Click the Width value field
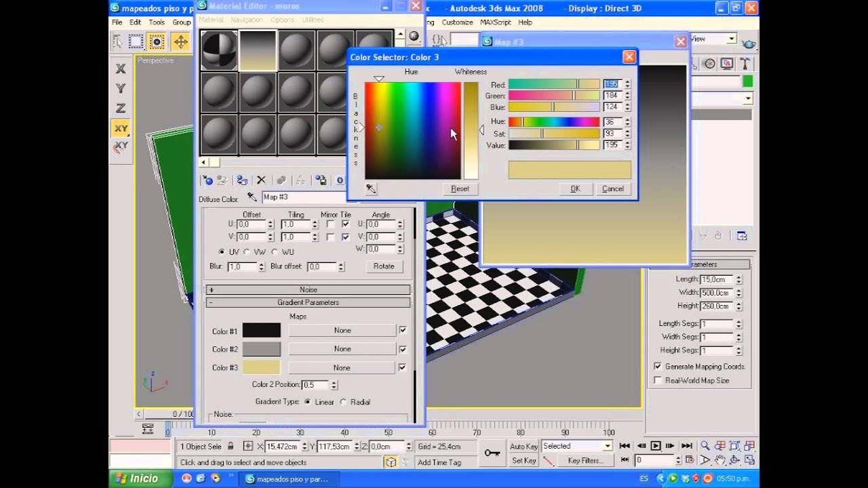The image size is (868, 488). (x=717, y=293)
